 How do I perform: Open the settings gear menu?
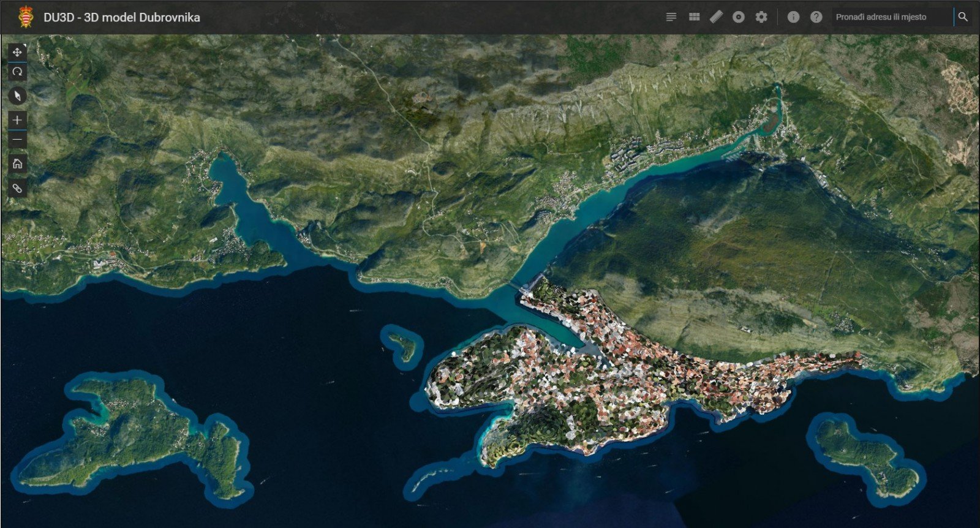tap(761, 17)
